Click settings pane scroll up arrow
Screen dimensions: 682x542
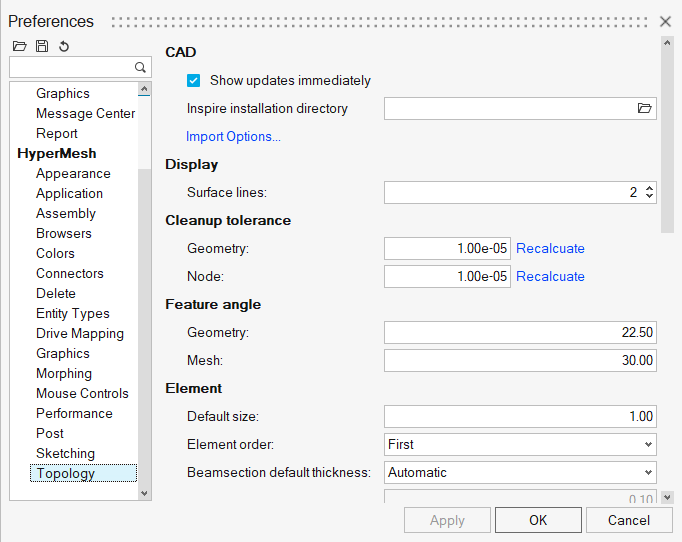pos(667,43)
